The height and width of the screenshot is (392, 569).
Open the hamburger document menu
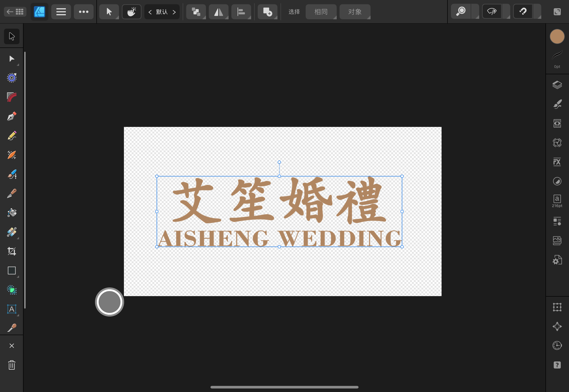tap(61, 12)
